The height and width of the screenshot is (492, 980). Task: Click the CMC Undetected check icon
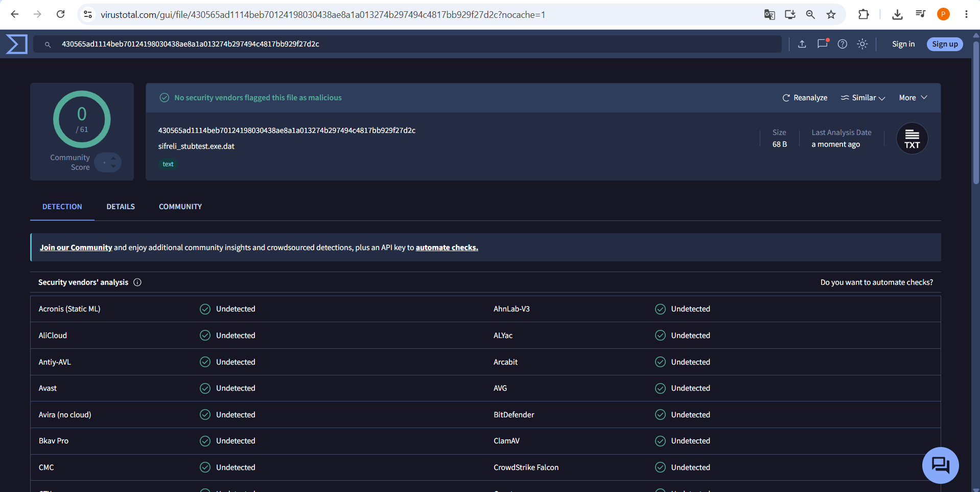pyautogui.click(x=205, y=467)
